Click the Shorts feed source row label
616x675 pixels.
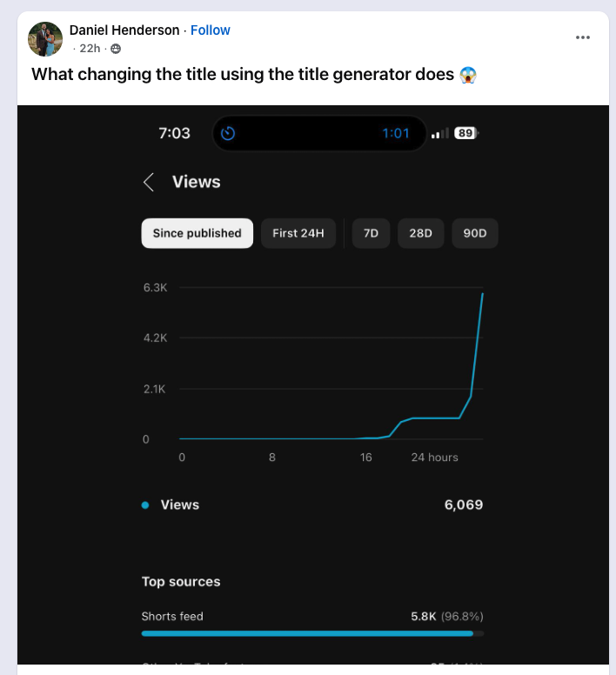tap(172, 616)
